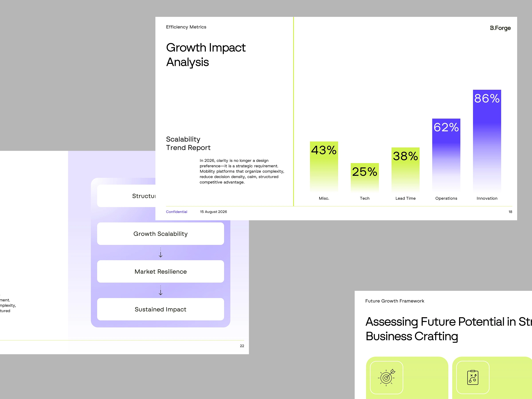
Task: Click the arrow below Market Resilience
Action: tap(161, 290)
